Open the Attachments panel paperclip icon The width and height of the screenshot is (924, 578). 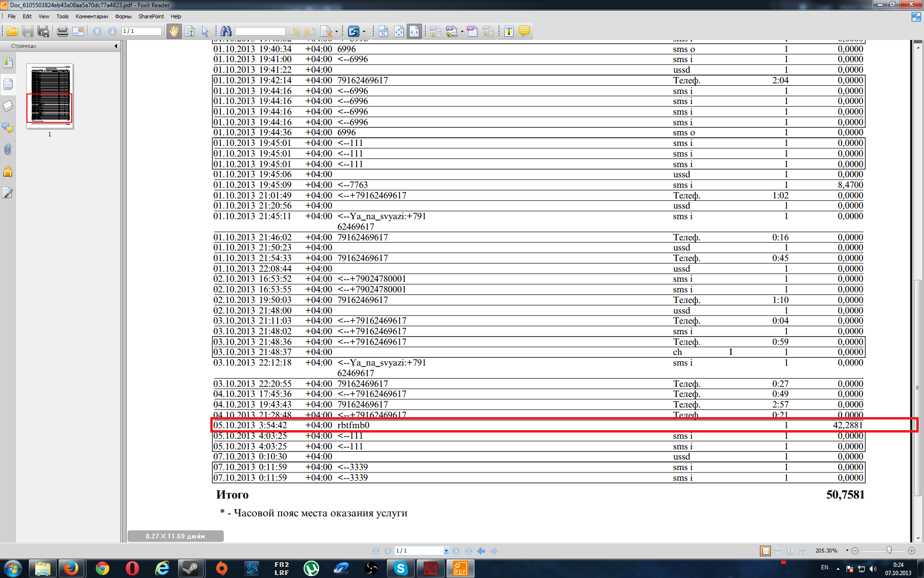(x=8, y=149)
